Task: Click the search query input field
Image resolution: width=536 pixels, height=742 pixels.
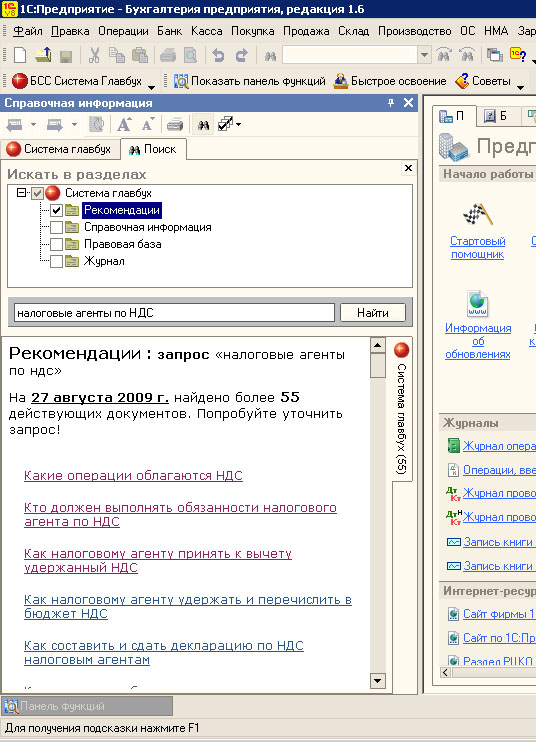Action: 174,313
